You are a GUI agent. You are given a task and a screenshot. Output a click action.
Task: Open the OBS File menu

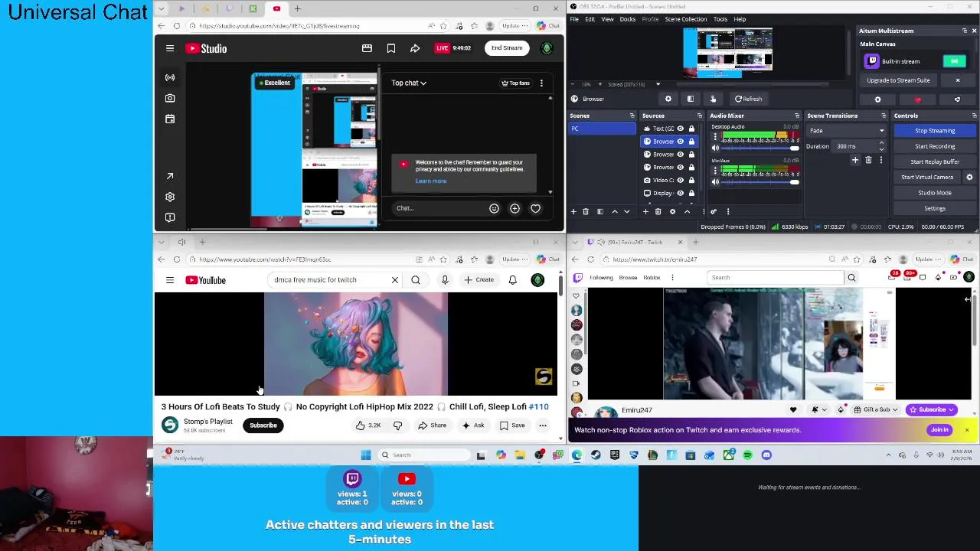(574, 19)
